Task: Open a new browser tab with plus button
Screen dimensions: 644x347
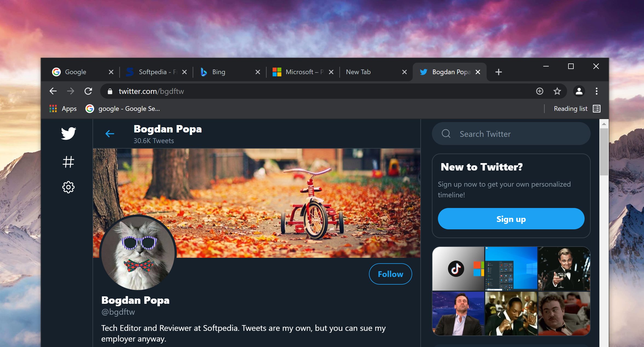Action: point(498,72)
